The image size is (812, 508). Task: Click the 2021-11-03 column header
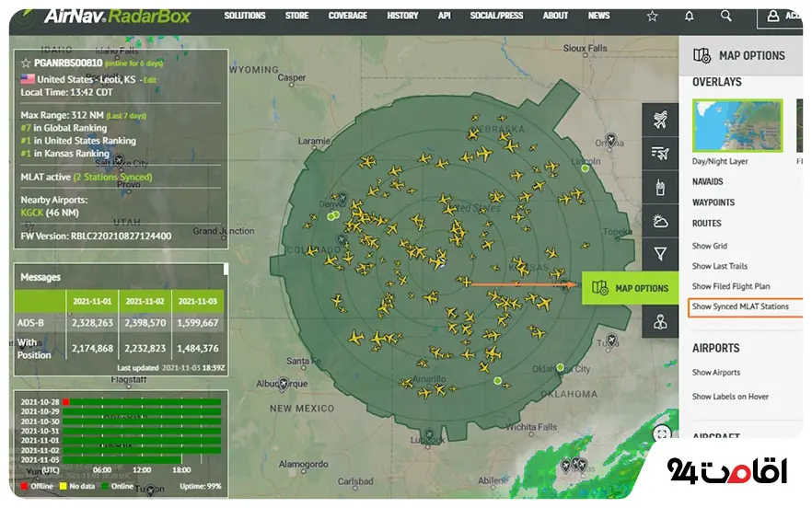pos(198,301)
